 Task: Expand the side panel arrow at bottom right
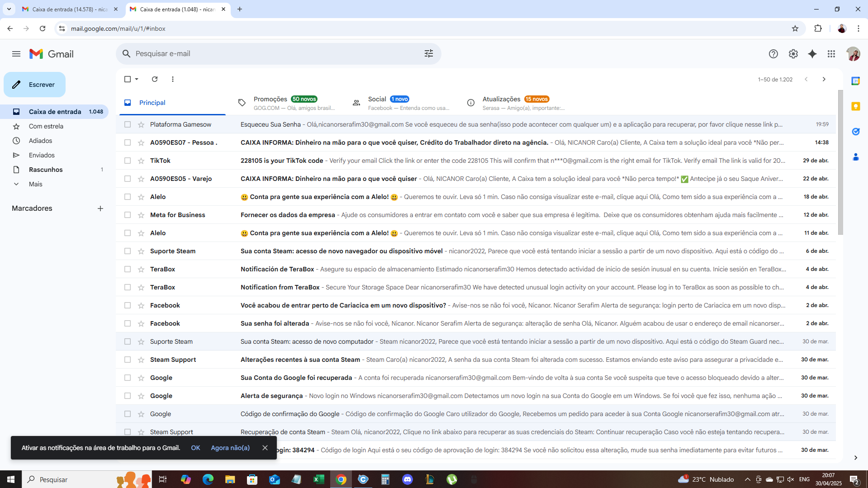tap(855, 458)
